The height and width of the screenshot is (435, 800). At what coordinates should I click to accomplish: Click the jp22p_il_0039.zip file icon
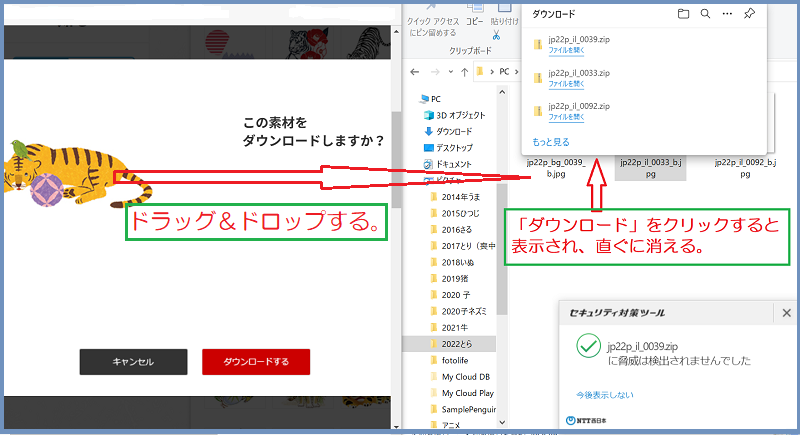pyautogui.click(x=538, y=44)
